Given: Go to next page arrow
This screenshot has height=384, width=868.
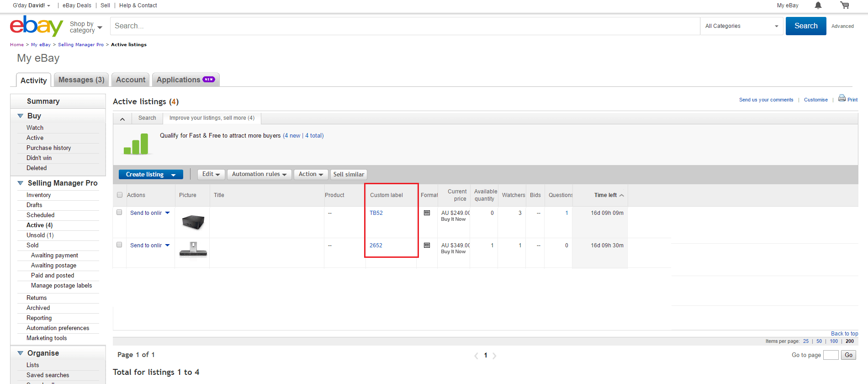Looking at the screenshot, I should [x=494, y=356].
